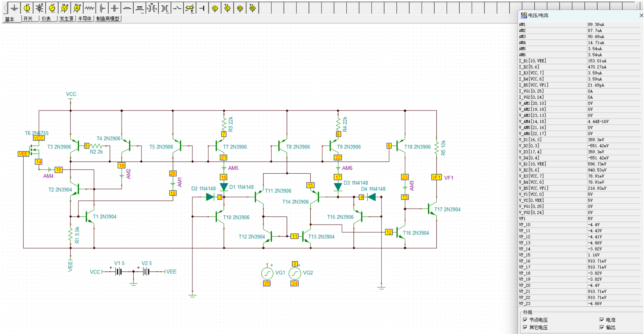Toggle the 电流 checkbox
The height and width of the screenshot is (334, 644).
[x=602, y=320]
